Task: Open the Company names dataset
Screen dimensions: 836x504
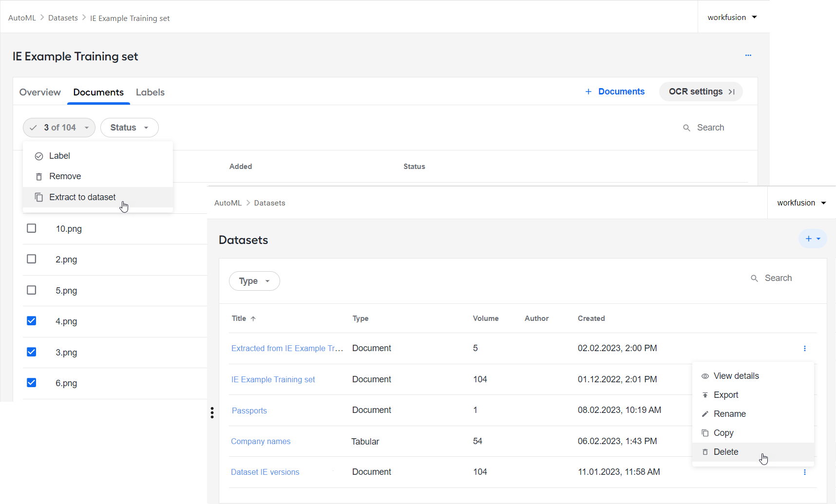Action: click(x=261, y=441)
